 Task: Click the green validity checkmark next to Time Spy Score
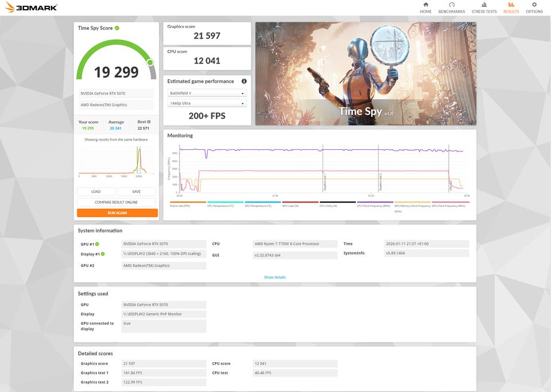pos(117,28)
